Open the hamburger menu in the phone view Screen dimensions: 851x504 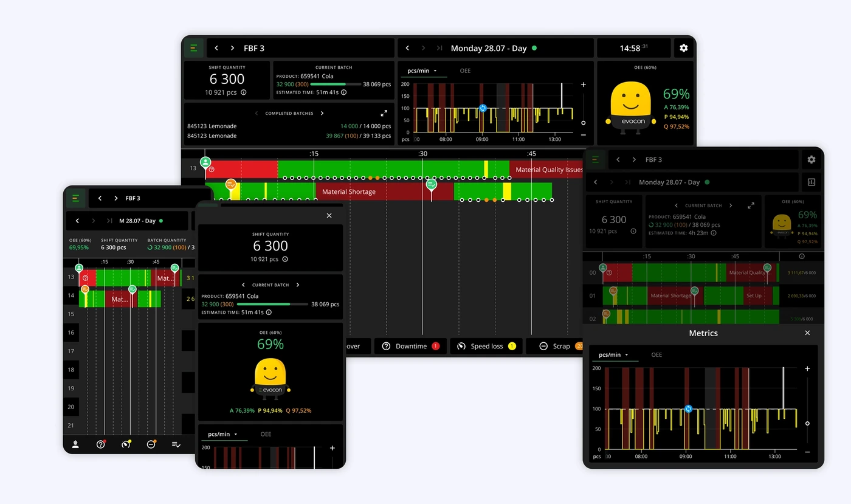[75, 198]
